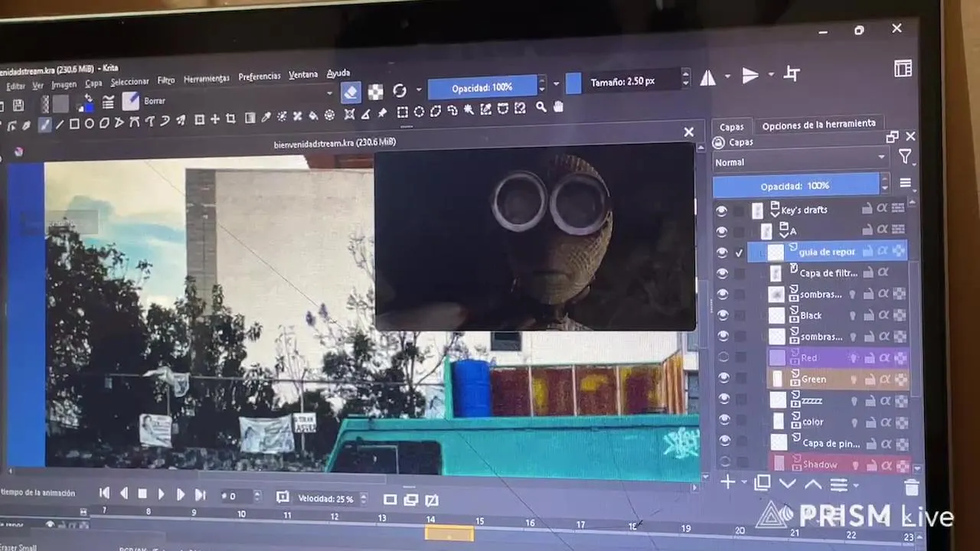
Task: Open the Filtro menu
Action: (166, 80)
